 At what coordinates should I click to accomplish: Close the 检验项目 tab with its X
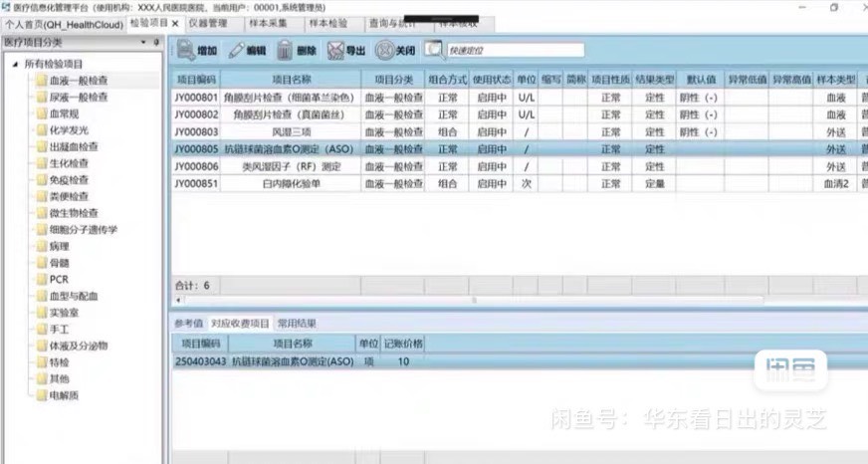[175, 23]
